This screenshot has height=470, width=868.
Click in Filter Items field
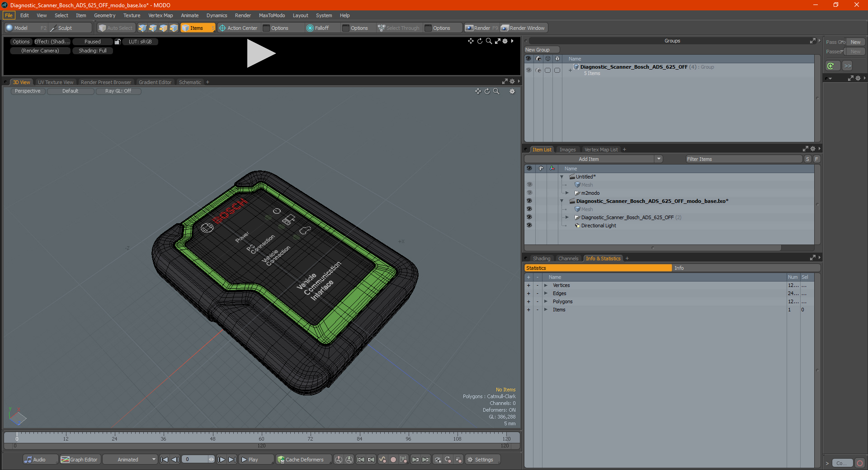coord(744,159)
